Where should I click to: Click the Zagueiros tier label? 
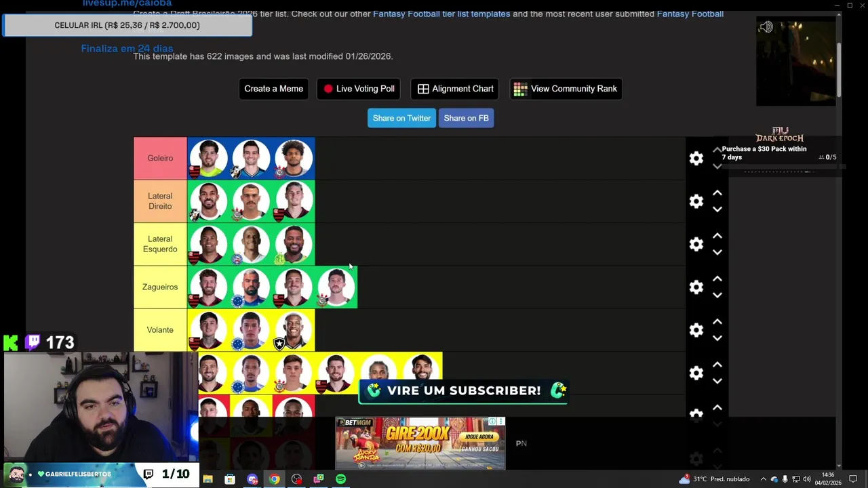(x=160, y=287)
